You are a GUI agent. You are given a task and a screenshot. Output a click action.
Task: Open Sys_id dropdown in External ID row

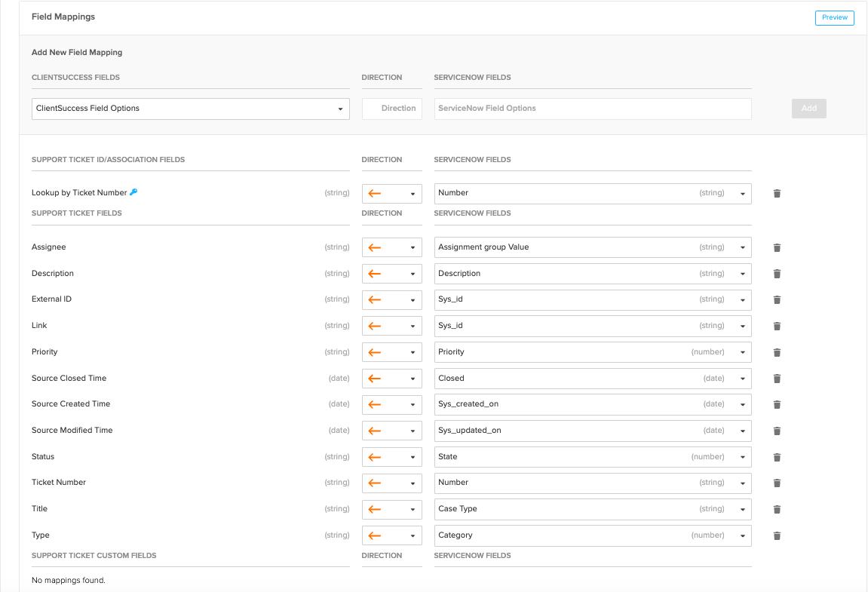pos(593,299)
